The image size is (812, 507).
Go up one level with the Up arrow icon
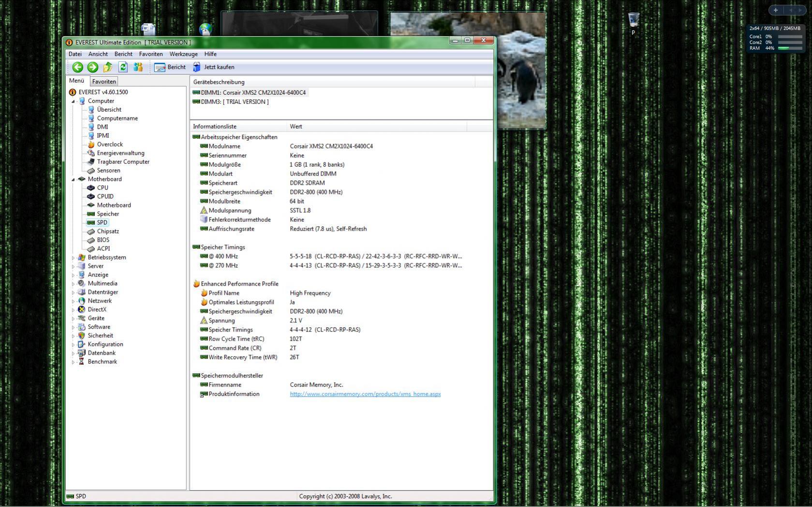[x=107, y=67]
